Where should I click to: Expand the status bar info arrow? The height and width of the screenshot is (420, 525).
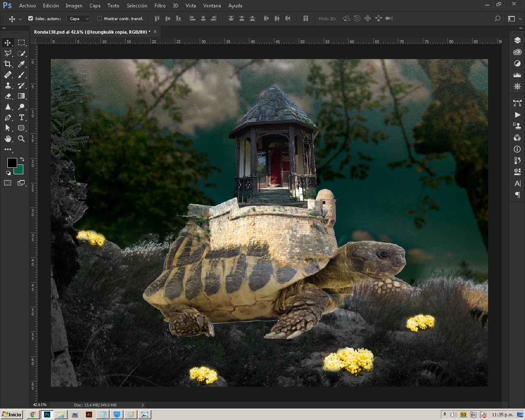point(143,405)
